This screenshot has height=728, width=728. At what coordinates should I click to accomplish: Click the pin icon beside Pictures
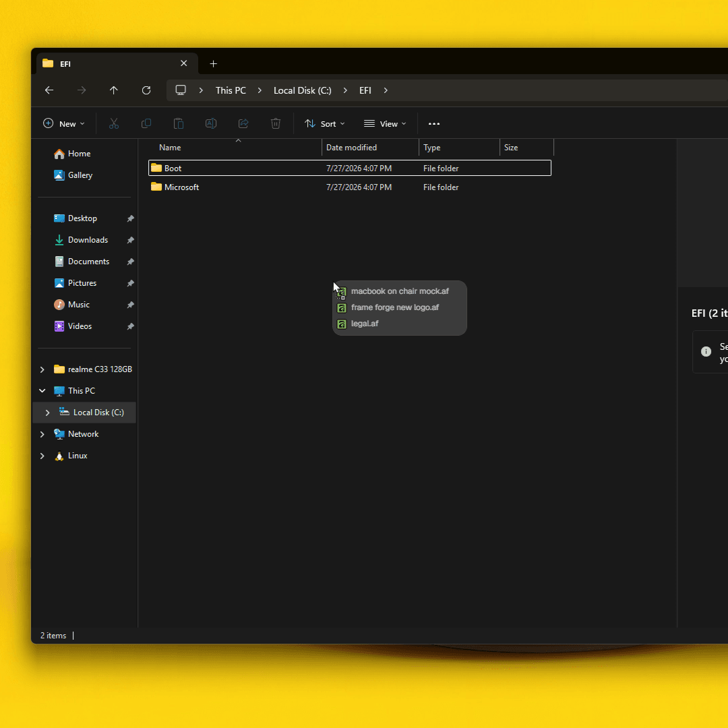click(131, 283)
